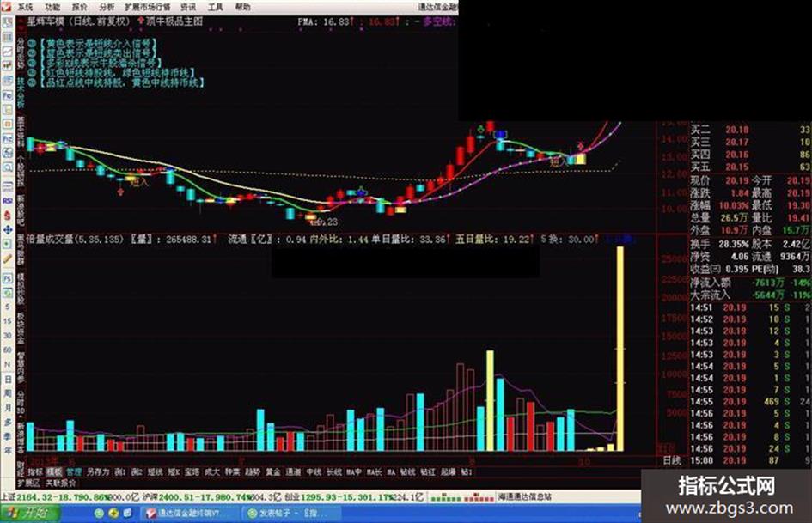Open the 模拟炒股 vertical tab
The width and height of the screenshot is (812, 523).
click(x=21, y=289)
